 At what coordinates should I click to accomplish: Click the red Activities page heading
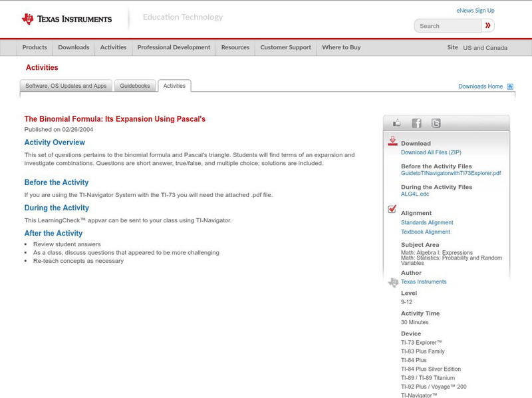[42, 68]
